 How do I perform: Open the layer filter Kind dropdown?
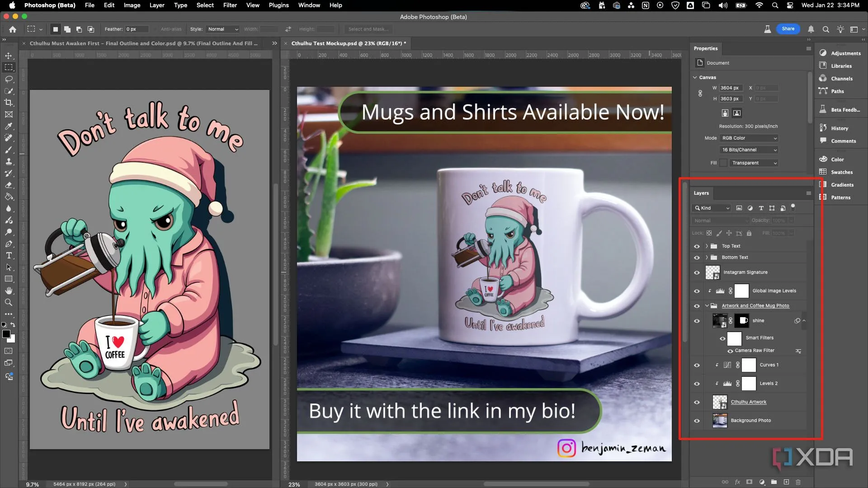click(x=712, y=208)
